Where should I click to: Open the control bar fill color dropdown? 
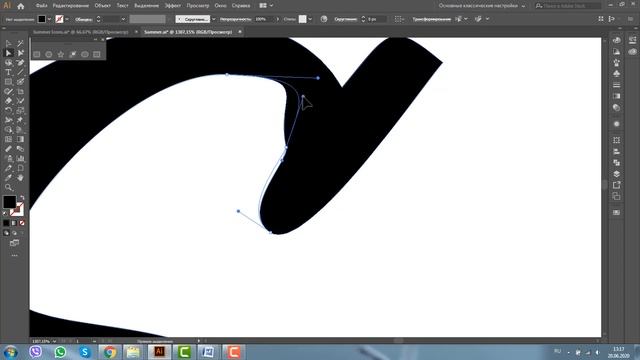[49, 19]
